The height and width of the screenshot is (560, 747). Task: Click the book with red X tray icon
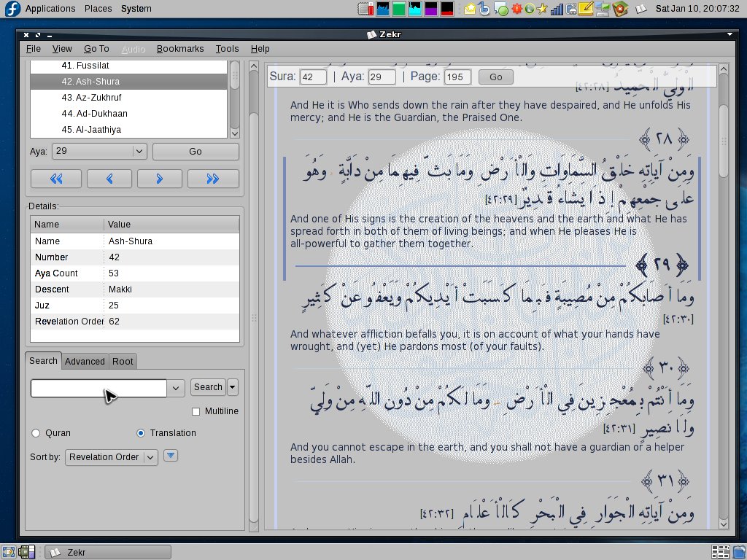point(620,9)
